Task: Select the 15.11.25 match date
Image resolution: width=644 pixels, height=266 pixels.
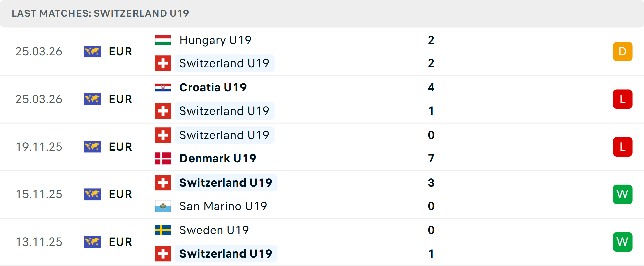Action: pyautogui.click(x=39, y=194)
